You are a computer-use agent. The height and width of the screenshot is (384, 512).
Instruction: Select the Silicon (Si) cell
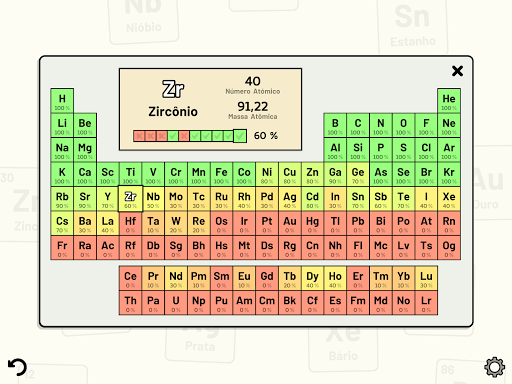(358, 150)
